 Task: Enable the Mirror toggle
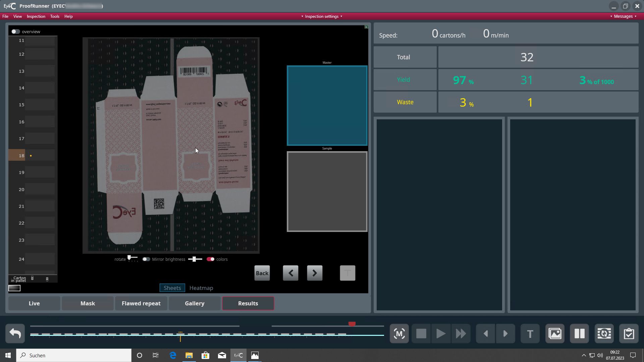coord(146,259)
